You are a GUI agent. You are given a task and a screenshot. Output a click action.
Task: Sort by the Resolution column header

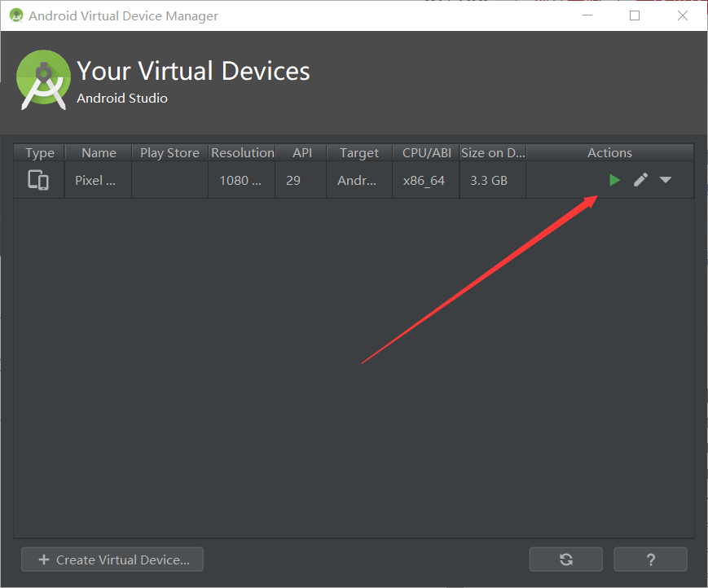point(243,152)
